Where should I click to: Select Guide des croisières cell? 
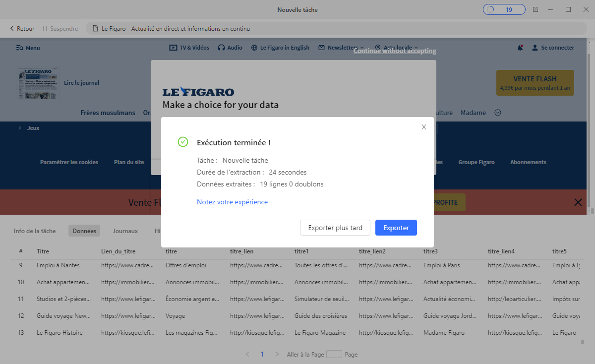(x=321, y=316)
